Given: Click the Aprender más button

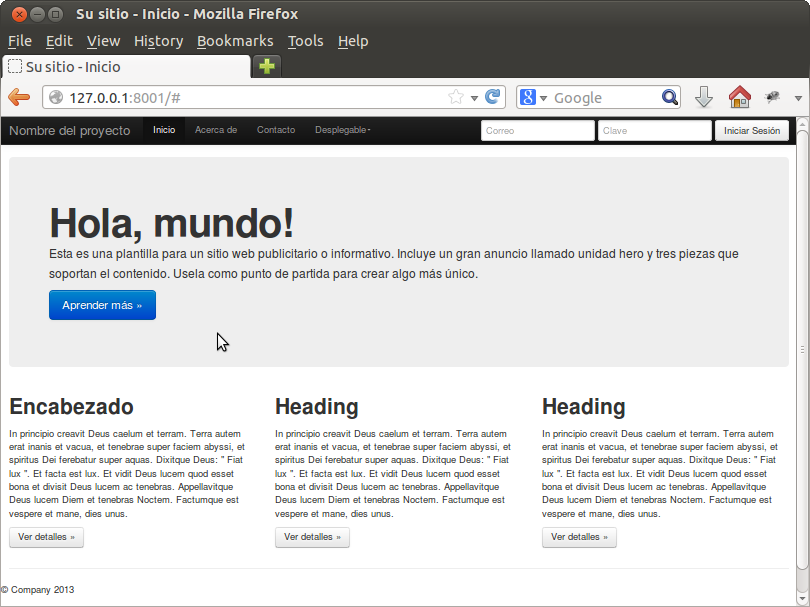Looking at the screenshot, I should point(102,305).
